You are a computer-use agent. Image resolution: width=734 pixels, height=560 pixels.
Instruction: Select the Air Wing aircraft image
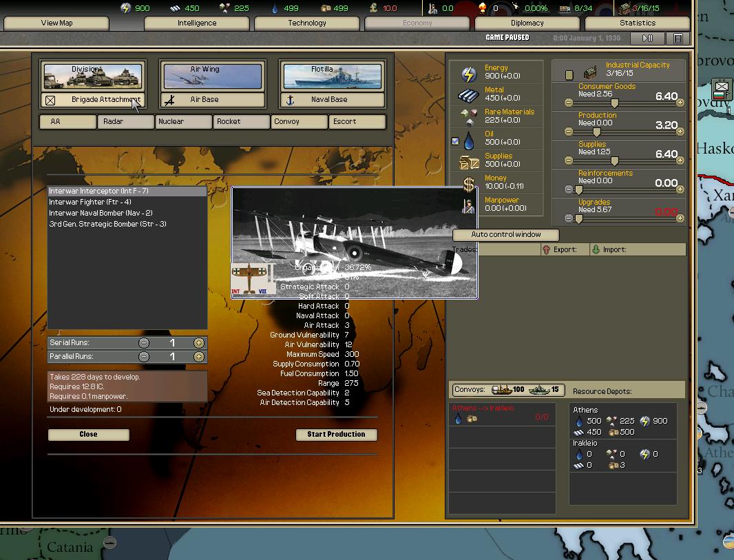coord(212,76)
